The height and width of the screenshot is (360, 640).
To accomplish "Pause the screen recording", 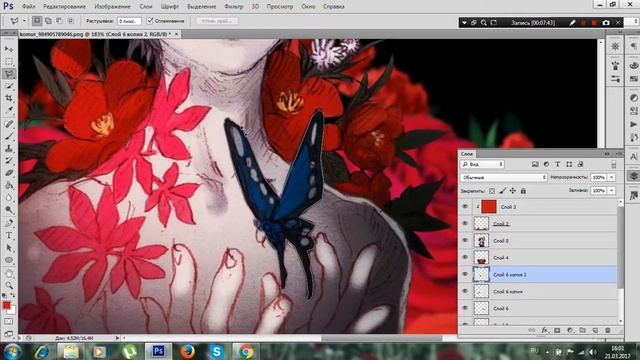I will 584,23.
